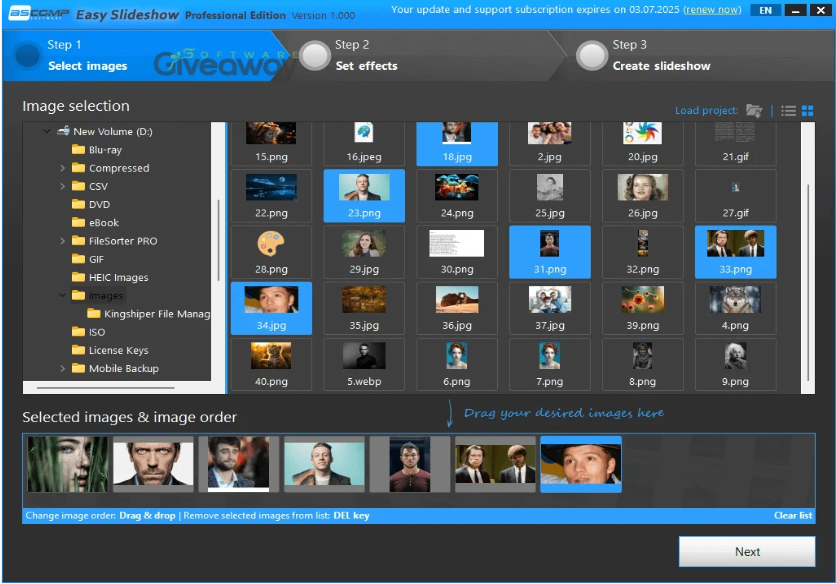
Task: Select the 24.png thumbnail
Action: point(457,196)
